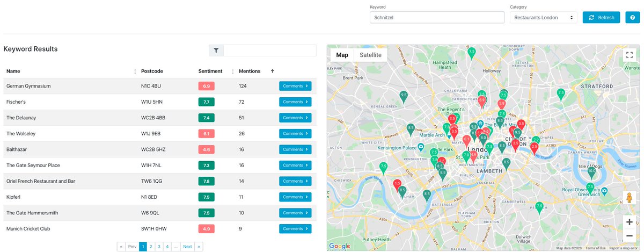Select the 8.5 marker above Lambeth
Screen dimensions: 644x252
pos(506,164)
